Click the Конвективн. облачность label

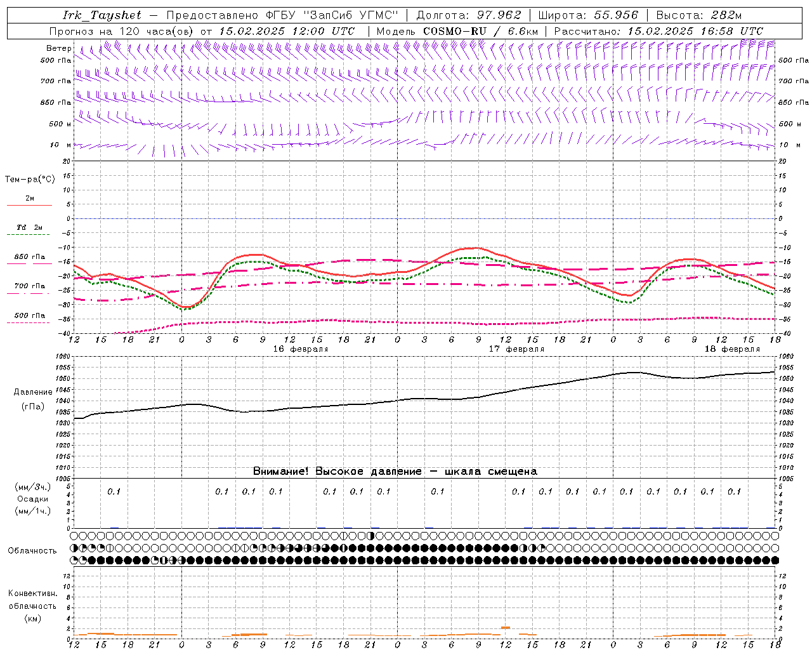(32, 600)
